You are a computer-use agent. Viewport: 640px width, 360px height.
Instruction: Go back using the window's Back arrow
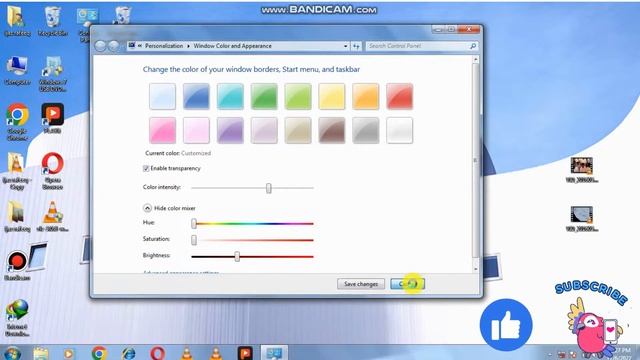coord(100,46)
